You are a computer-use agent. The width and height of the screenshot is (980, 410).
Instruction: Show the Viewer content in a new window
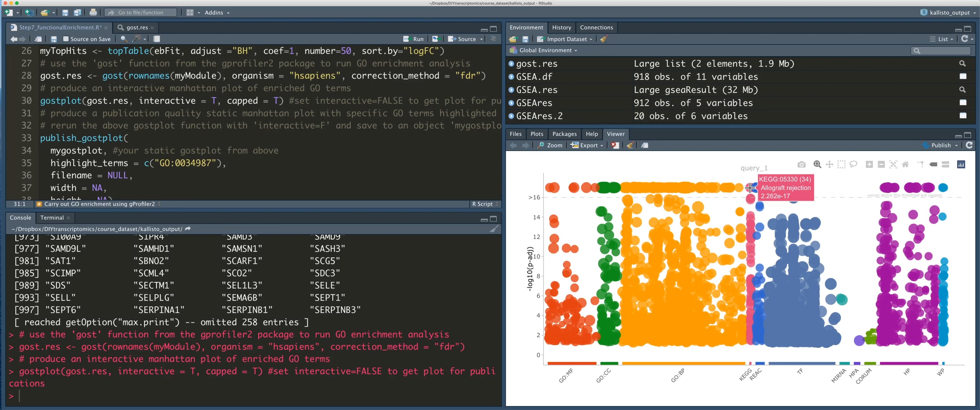(x=645, y=145)
